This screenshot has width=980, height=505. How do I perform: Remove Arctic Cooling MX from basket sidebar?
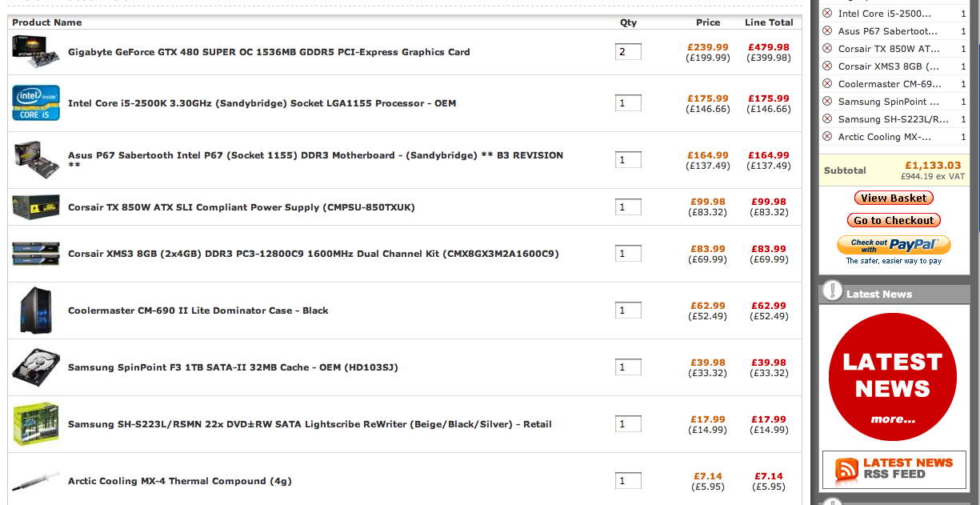click(827, 137)
